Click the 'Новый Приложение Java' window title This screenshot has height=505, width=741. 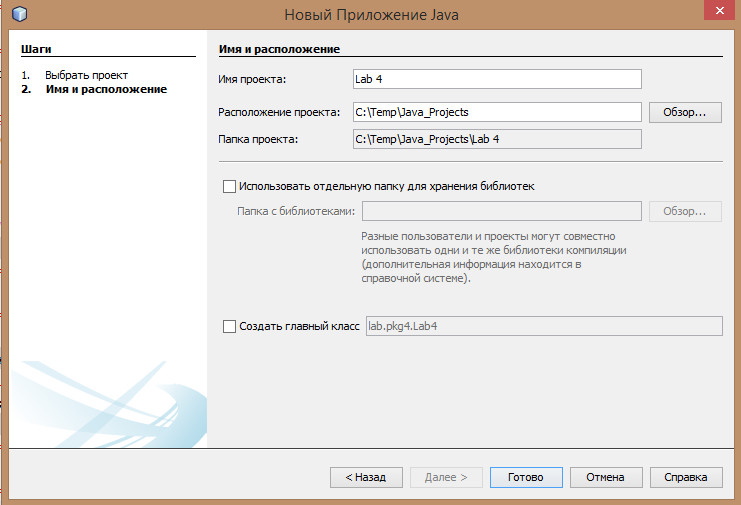(x=371, y=15)
